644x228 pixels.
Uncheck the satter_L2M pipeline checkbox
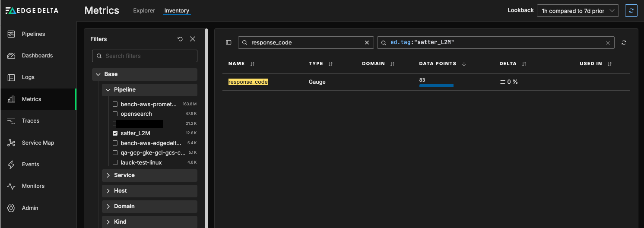point(115,133)
